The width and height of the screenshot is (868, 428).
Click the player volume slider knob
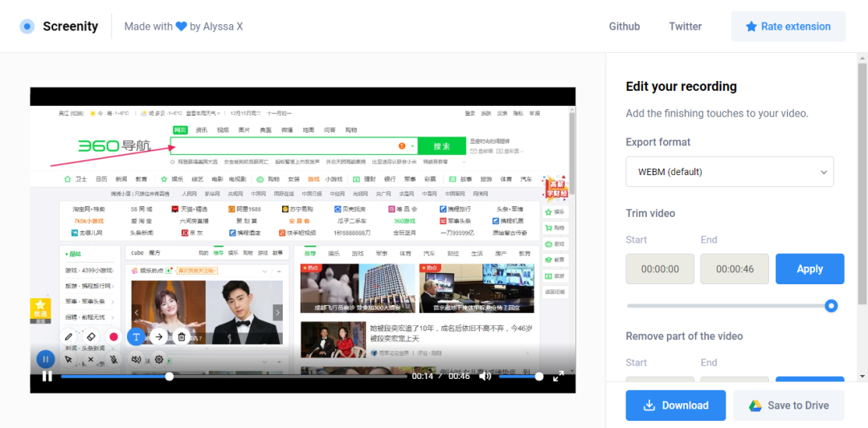pos(538,377)
